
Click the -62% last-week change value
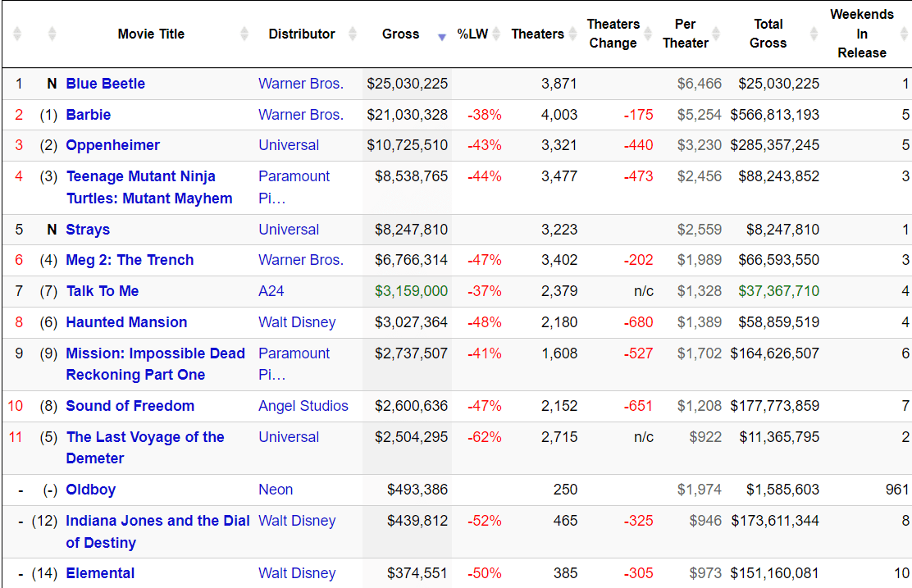(x=485, y=437)
